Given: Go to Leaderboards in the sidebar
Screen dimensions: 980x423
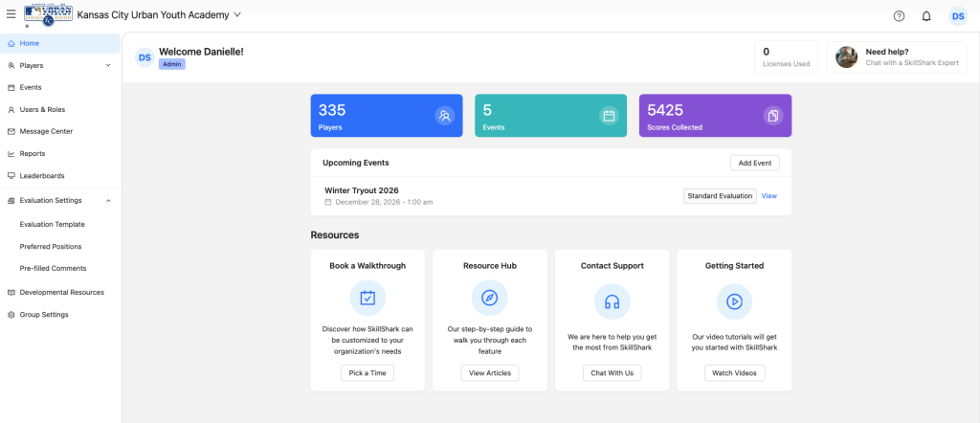Looking at the screenshot, I should tap(42, 175).
